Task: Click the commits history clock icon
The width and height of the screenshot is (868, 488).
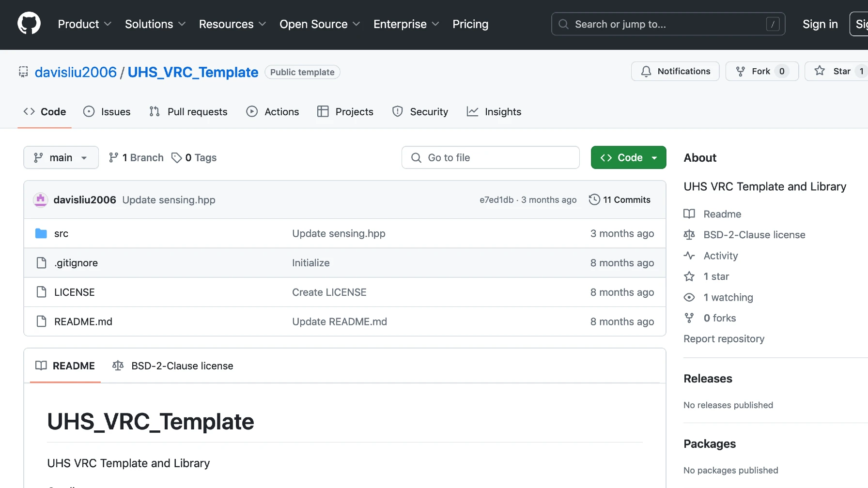Action: (x=594, y=199)
